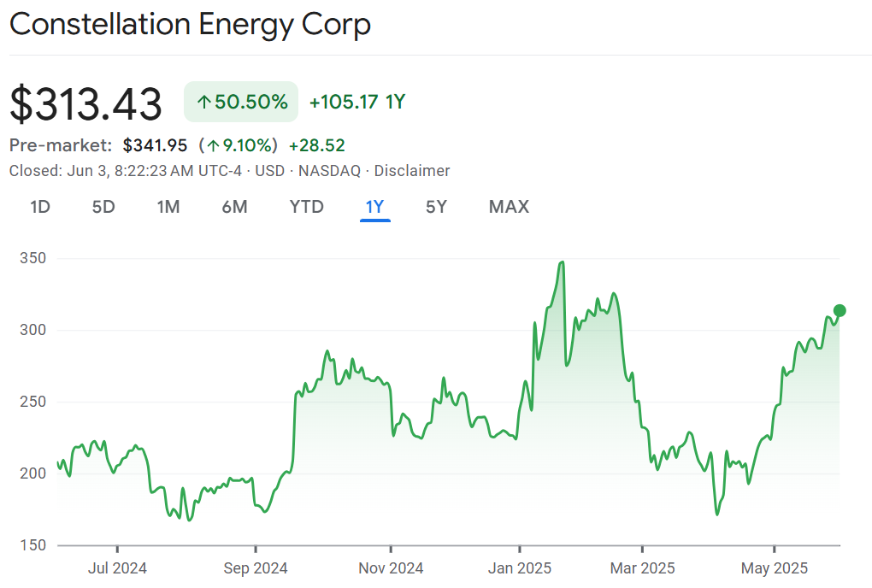Open the 5Y chart range
The width and height of the screenshot is (872, 588).
click(436, 207)
